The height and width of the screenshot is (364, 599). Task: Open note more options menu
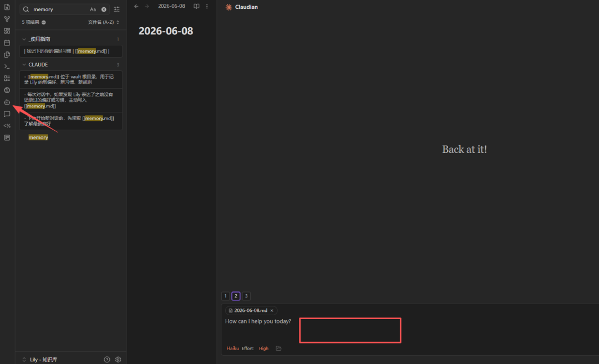click(x=207, y=6)
